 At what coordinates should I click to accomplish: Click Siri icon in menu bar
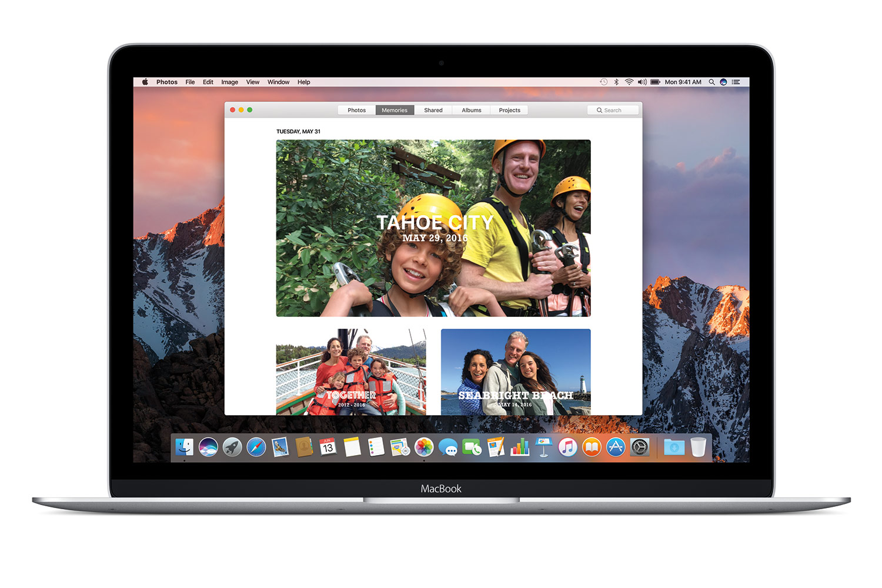(723, 82)
